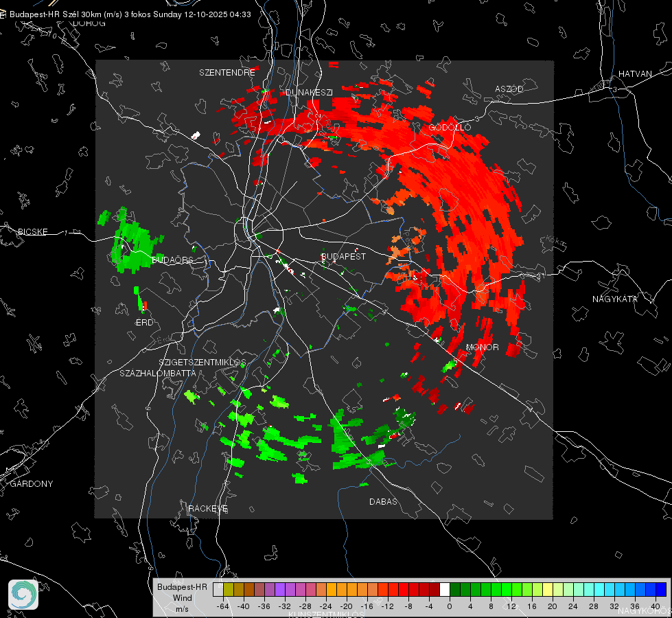Click the ÉRD town label
The width and height of the screenshot is (672, 618).
144,323
